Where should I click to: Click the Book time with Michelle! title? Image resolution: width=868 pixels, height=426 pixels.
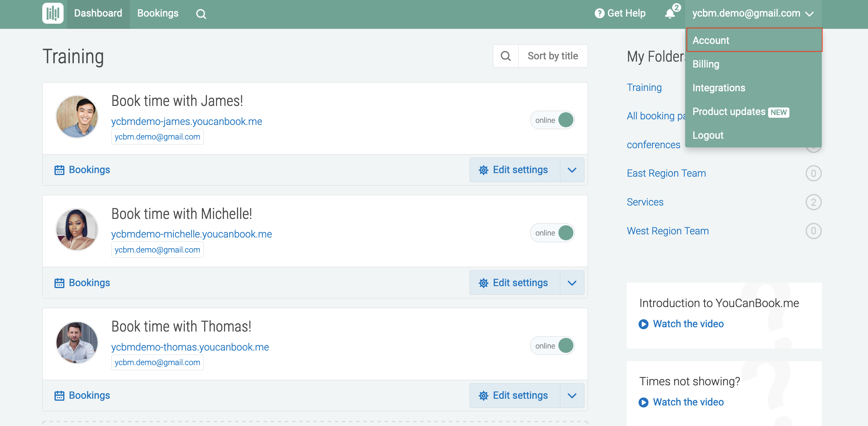tap(182, 214)
